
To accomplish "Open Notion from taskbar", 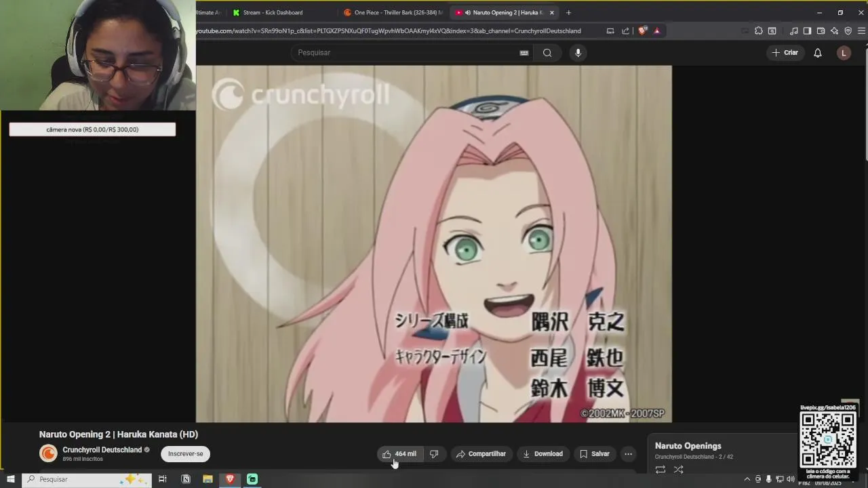I will [x=186, y=479].
